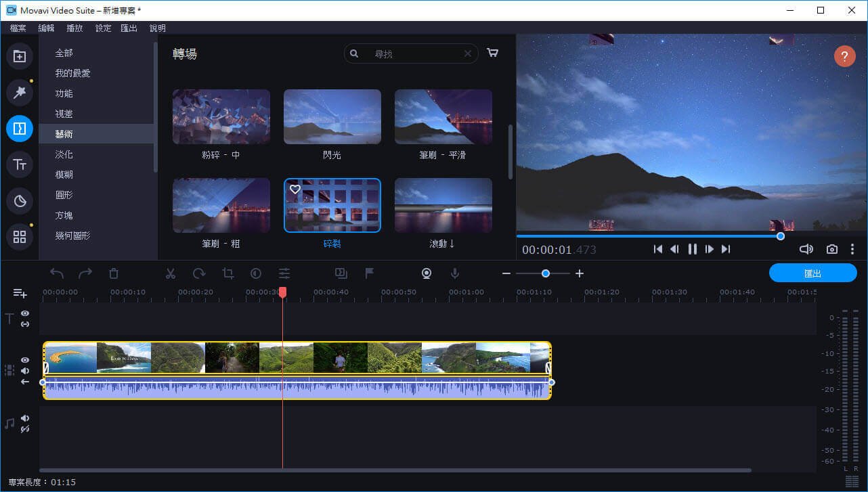Pause the preview playback

[692, 249]
